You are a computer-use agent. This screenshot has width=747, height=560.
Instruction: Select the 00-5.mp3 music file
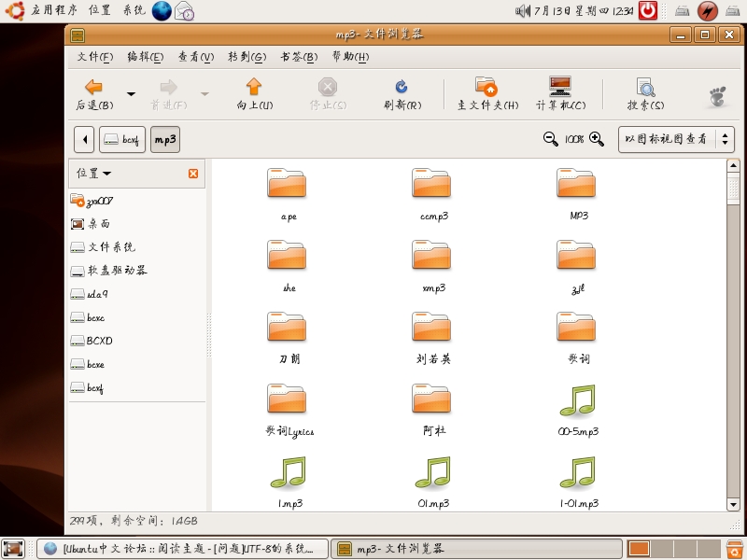coord(577,400)
